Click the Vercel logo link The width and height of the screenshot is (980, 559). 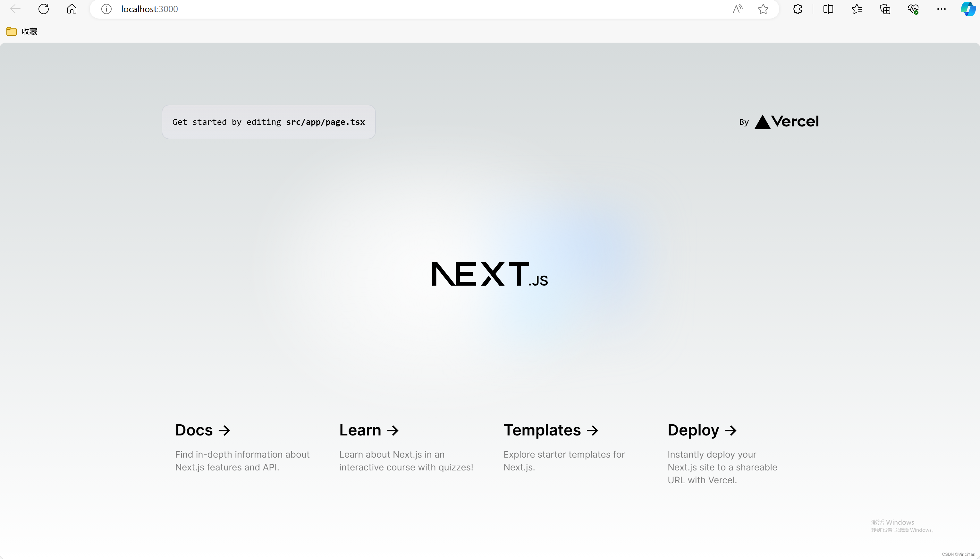click(x=787, y=122)
